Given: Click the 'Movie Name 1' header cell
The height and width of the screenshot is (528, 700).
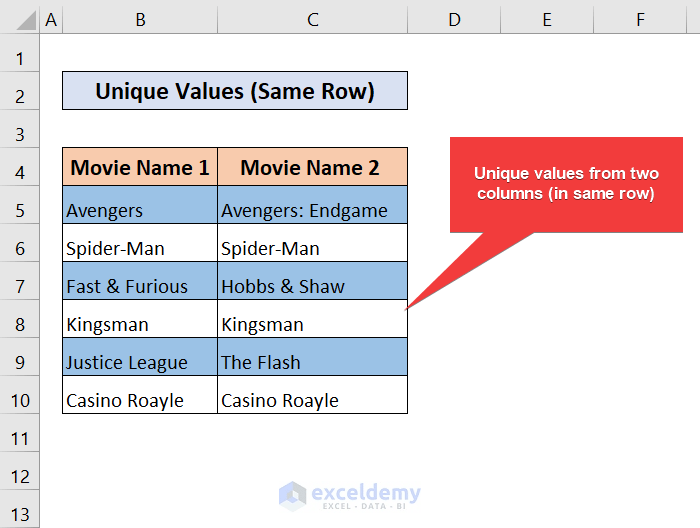Looking at the screenshot, I should 140,166.
